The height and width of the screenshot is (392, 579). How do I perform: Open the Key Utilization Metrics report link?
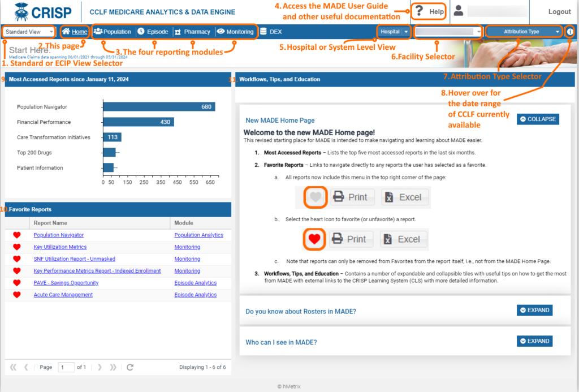pos(60,247)
